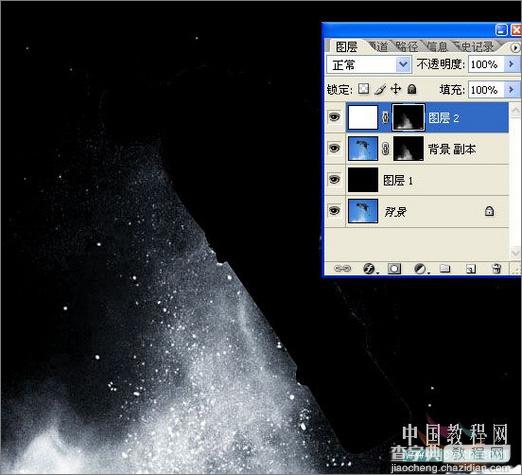
Task: Create a new layer icon
Action: point(471,269)
